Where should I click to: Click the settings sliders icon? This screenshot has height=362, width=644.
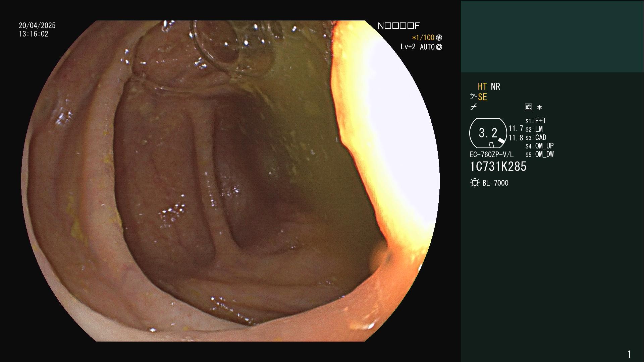pyautogui.click(x=528, y=107)
